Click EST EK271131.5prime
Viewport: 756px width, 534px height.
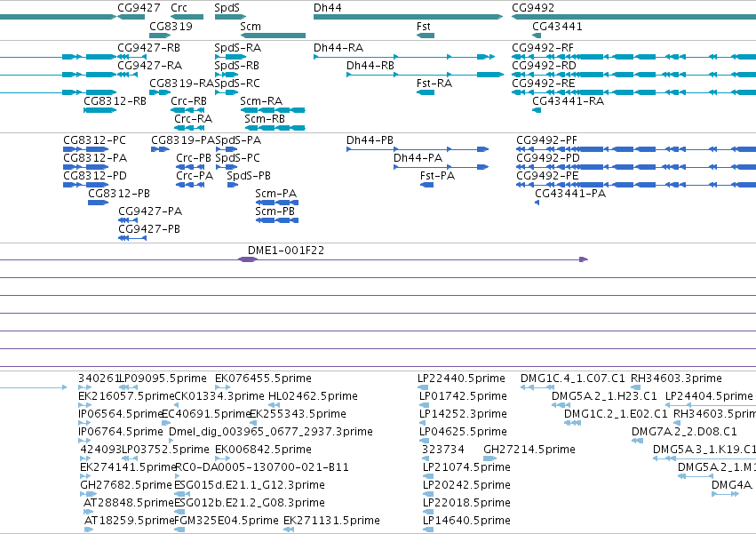pos(289,530)
